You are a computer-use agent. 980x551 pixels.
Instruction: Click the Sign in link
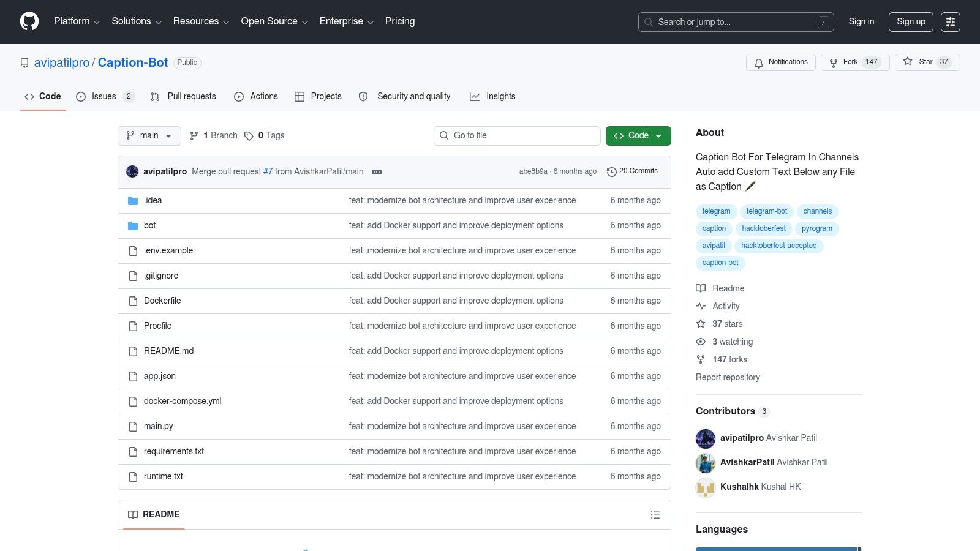[861, 22]
